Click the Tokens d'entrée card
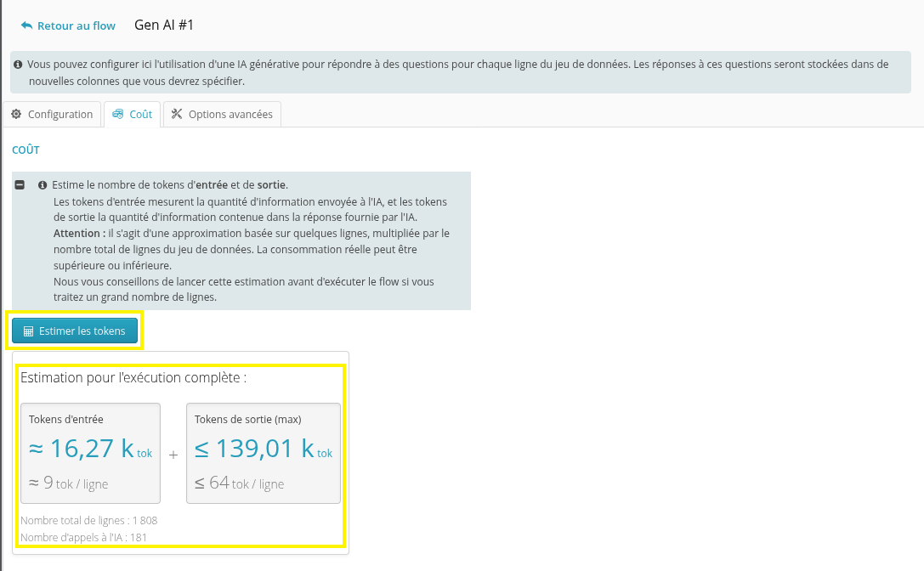Screen dimensions: 924x571 point(91,453)
